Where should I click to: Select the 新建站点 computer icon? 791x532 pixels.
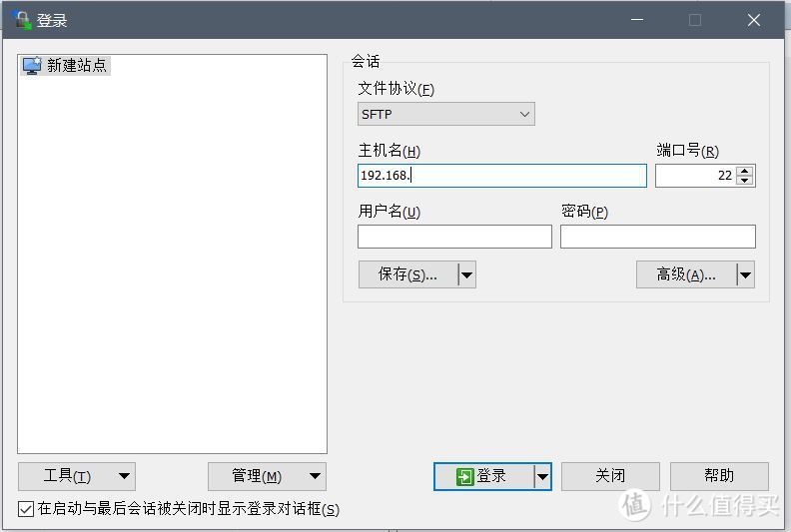point(32,66)
